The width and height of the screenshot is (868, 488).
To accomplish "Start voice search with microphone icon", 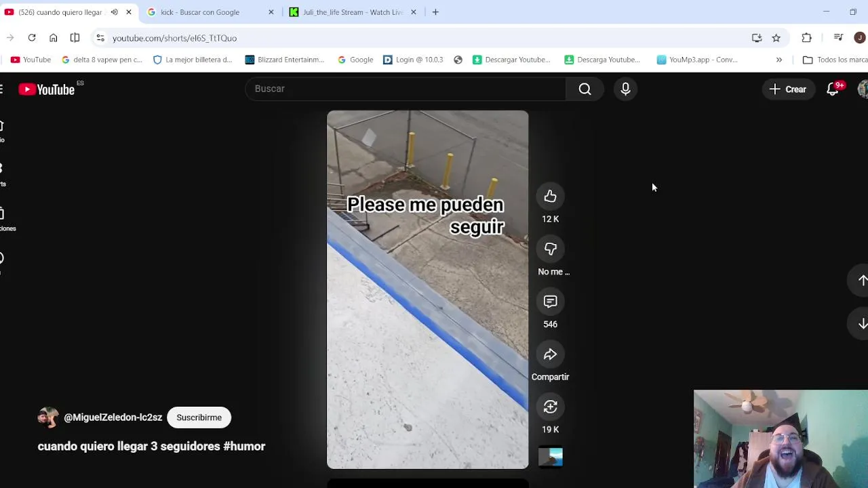I will [625, 89].
